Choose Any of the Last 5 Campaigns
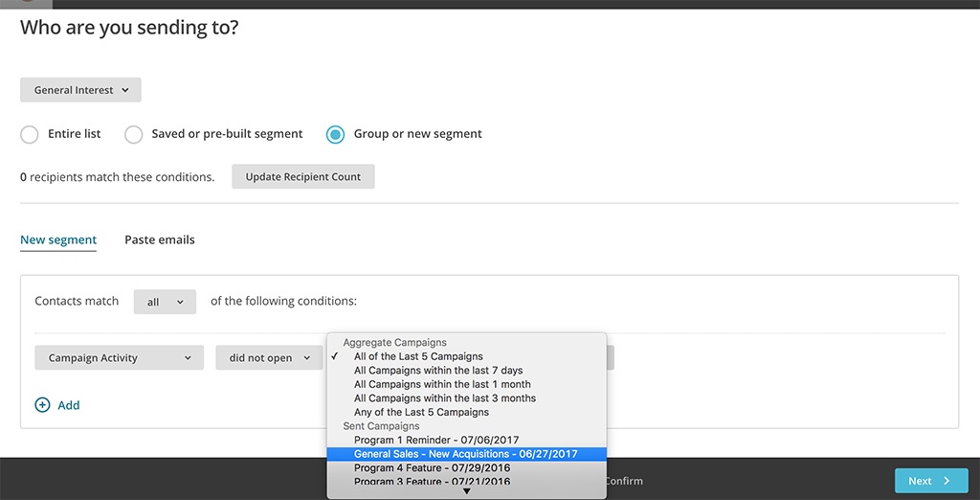The image size is (980, 500). point(466,413)
